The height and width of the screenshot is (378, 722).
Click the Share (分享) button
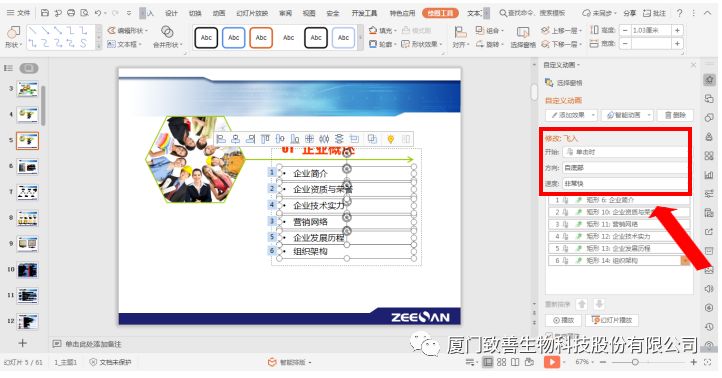point(630,13)
